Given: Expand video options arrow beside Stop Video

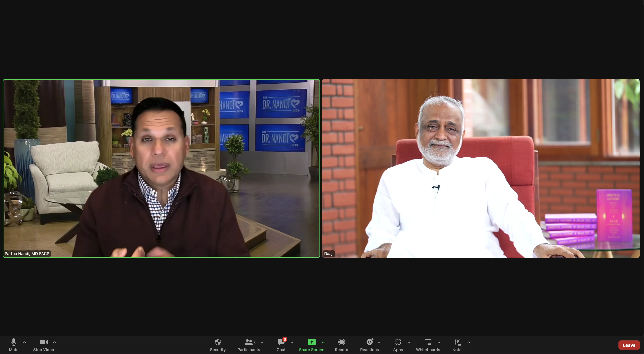Looking at the screenshot, I should click(54, 342).
